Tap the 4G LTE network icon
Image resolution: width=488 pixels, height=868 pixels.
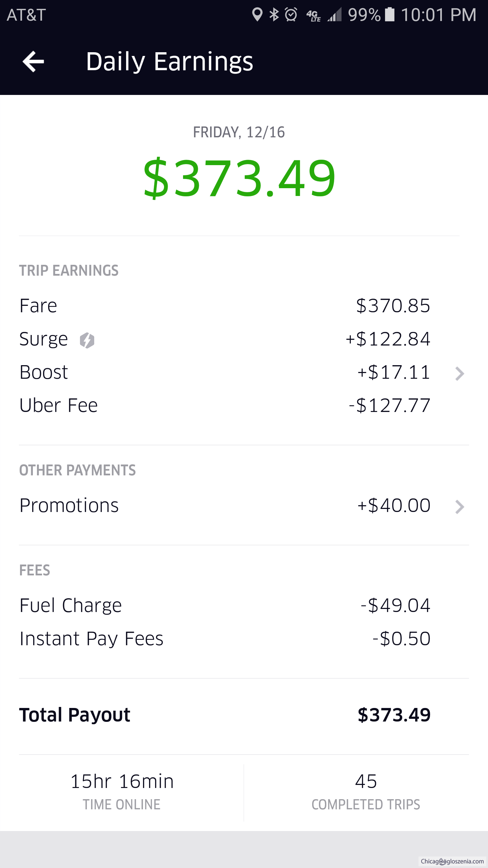[x=313, y=15]
